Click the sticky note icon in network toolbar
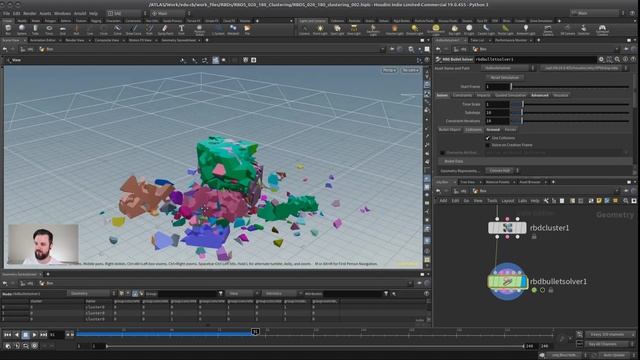The width and height of the screenshot is (640, 360). (x=599, y=201)
